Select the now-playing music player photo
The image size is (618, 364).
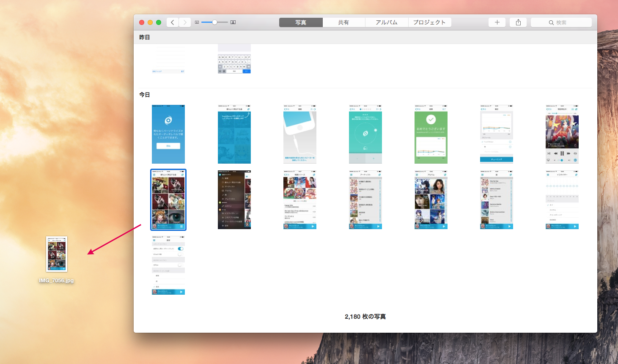(562, 134)
